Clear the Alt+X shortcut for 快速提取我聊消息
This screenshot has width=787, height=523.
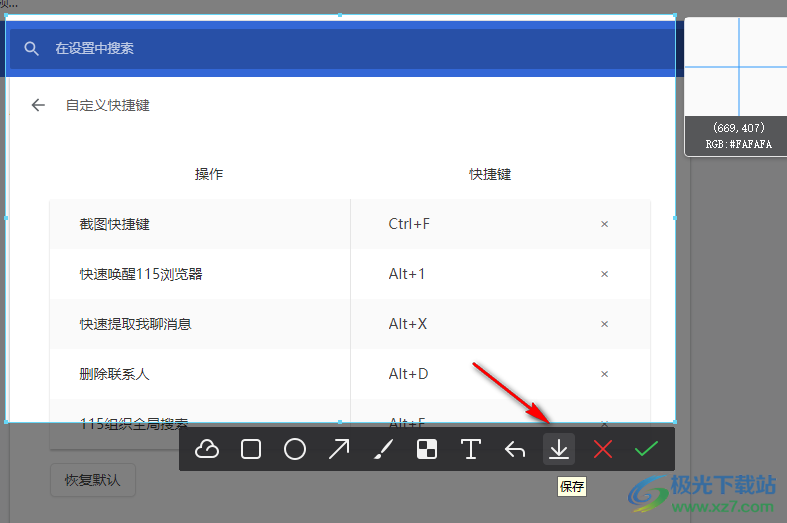[x=604, y=324]
